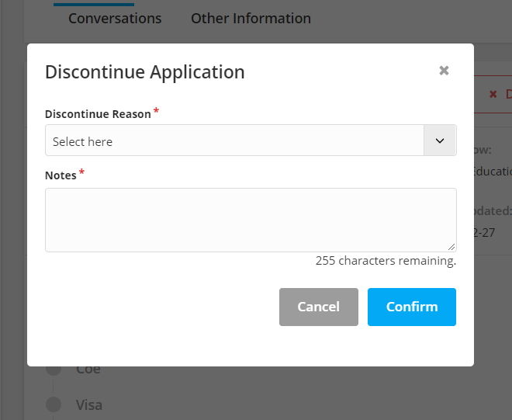Select the Visa step label
This screenshot has width=512, height=420.
point(89,405)
